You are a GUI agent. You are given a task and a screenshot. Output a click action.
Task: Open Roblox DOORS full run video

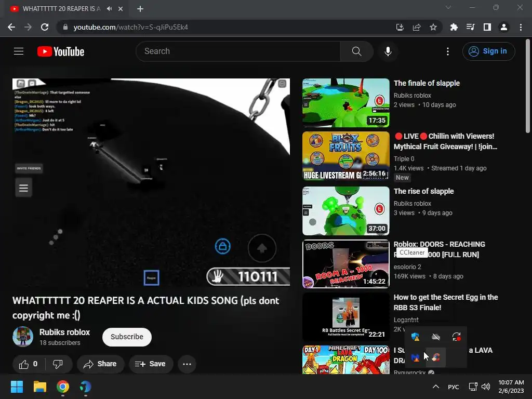[x=345, y=263]
